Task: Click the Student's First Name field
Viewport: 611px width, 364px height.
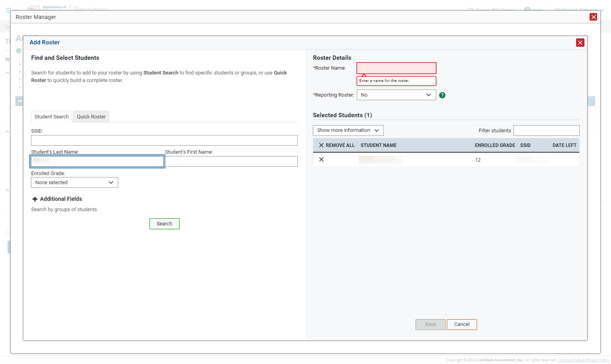Action: 231,161
